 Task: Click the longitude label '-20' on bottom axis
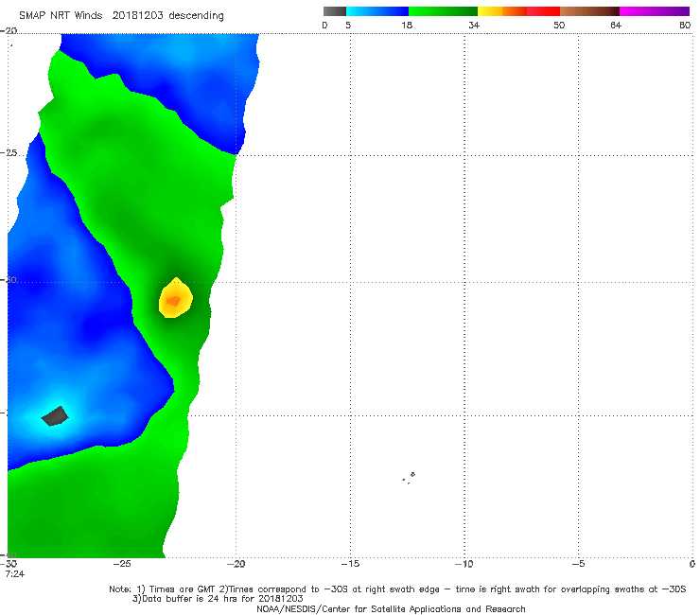pyautogui.click(x=236, y=564)
